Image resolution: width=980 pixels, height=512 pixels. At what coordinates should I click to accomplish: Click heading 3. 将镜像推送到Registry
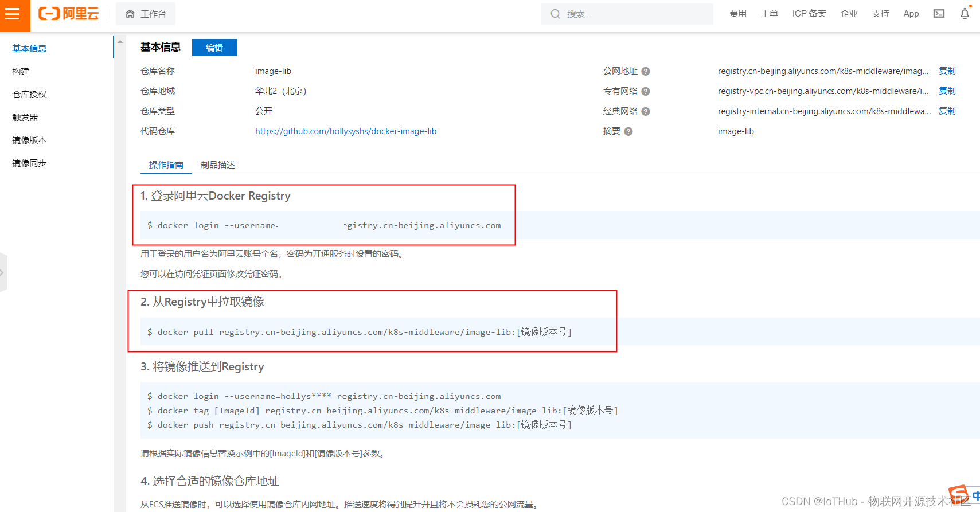pos(202,366)
